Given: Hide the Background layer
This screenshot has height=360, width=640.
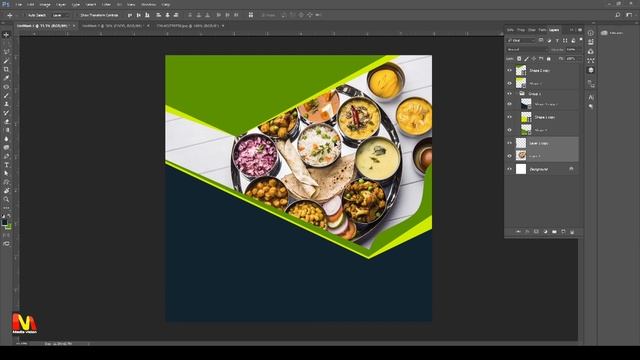Looking at the screenshot, I should pyautogui.click(x=509, y=169).
